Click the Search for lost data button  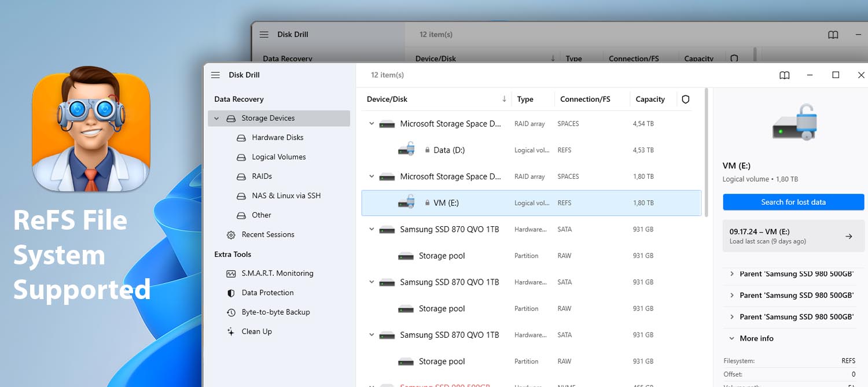(x=793, y=202)
